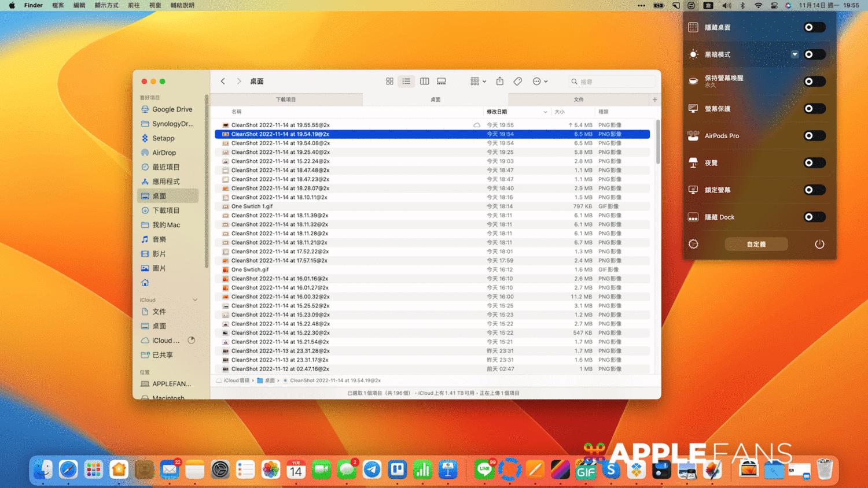
Task: Switch Finder to icon grid view
Action: [x=389, y=82]
